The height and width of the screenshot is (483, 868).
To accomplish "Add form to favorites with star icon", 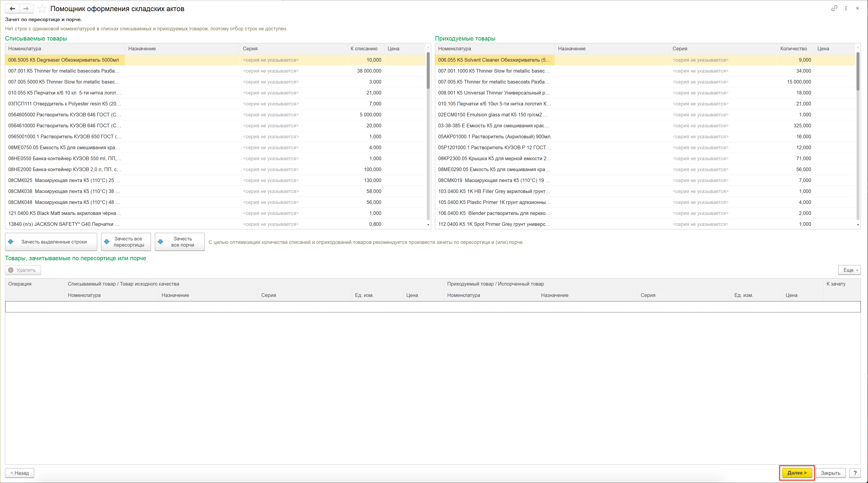I will pyautogui.click(x=42, y=9).
